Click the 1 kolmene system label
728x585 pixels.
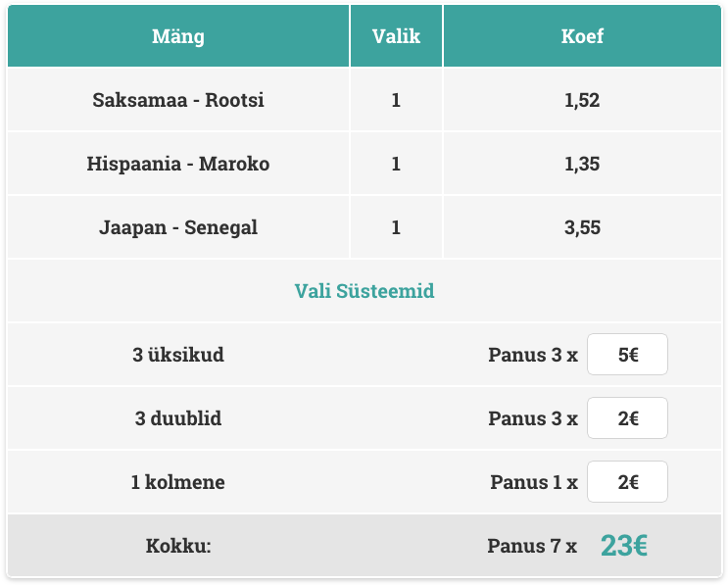pos(178,482)
